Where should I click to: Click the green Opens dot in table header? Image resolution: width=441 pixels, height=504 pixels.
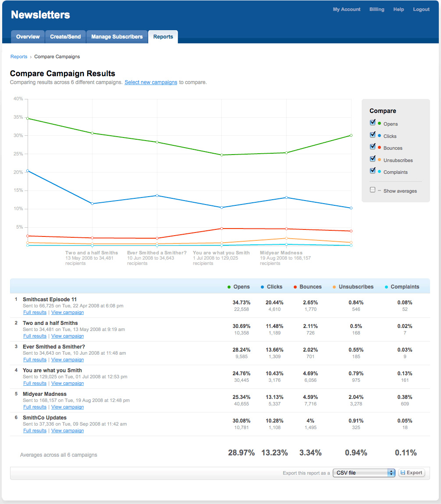229,287
